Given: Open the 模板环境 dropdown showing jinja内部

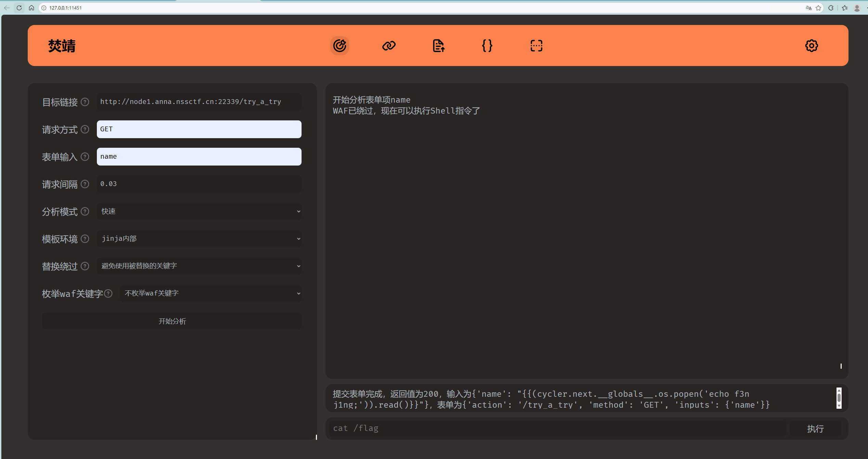Looking at the screenshot, I should coord(199,239).
